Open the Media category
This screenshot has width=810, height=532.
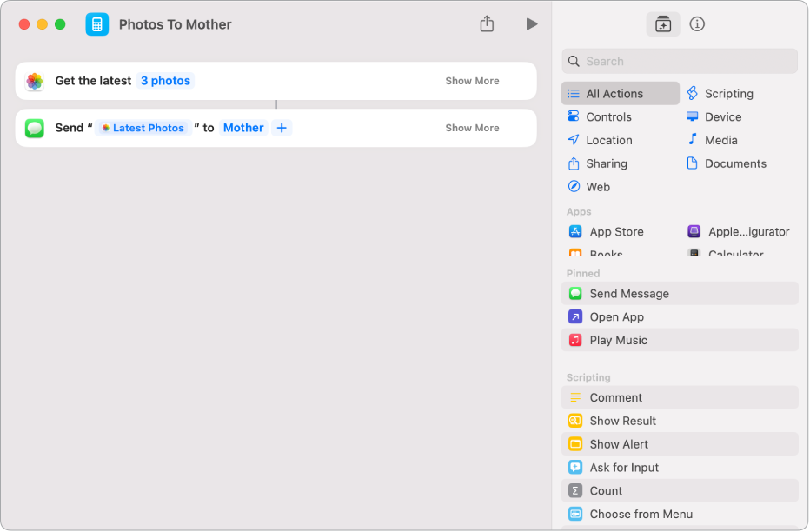point(712,140)
